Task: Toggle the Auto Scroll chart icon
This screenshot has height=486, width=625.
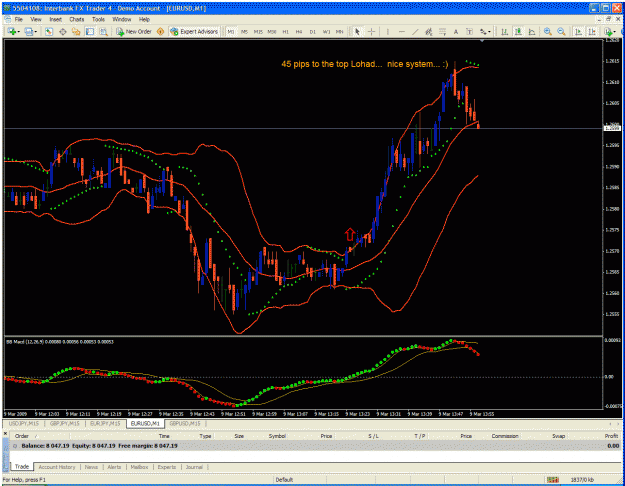Action: (578, 31)
